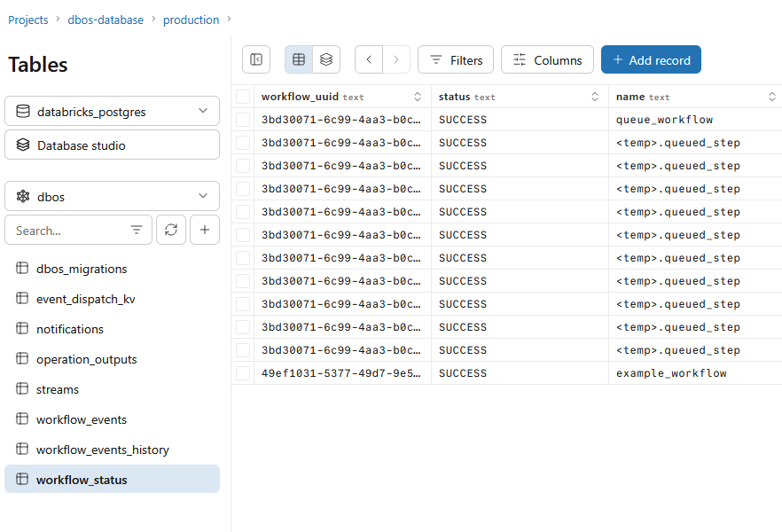Switch to the grid view tab
Screen dimensions: 782x532
click(299, 59)
